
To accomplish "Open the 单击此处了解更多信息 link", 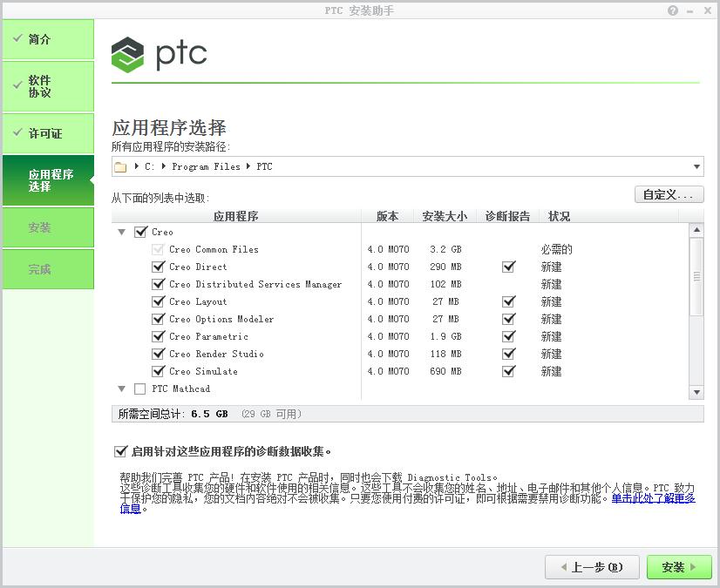I will [653, 498].
